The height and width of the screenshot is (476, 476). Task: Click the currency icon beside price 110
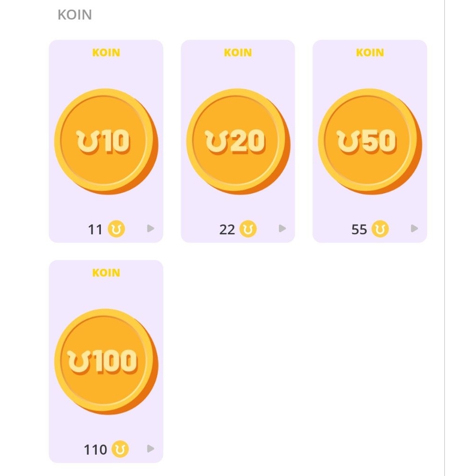(120, 450)
